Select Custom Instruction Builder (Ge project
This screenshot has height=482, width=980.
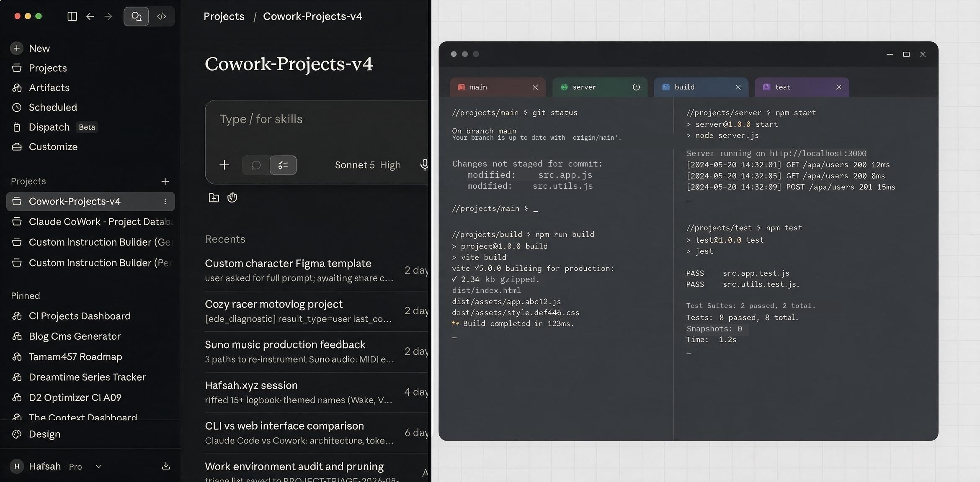90,242
